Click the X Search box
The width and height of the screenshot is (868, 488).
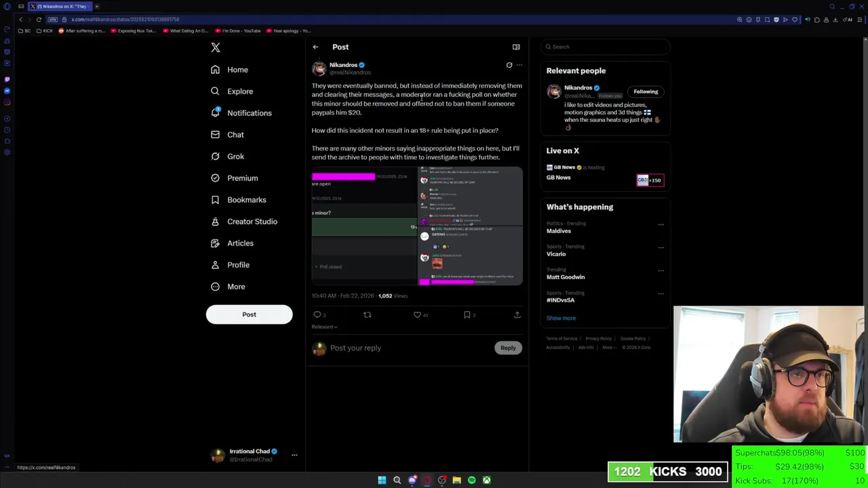[606, 47]
